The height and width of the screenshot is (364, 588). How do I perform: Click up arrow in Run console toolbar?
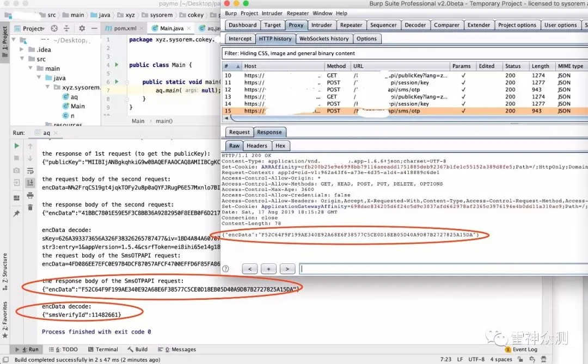point(30,146)
